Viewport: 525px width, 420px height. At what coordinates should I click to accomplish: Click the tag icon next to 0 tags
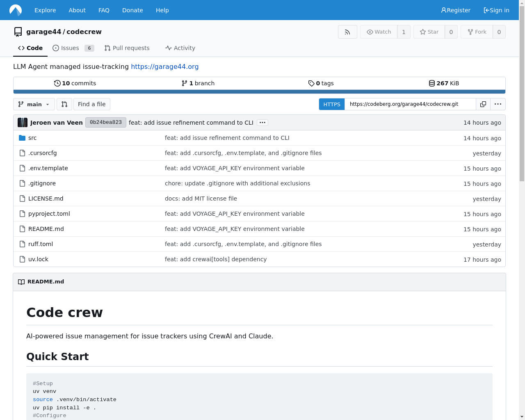(x=311, y=83)
